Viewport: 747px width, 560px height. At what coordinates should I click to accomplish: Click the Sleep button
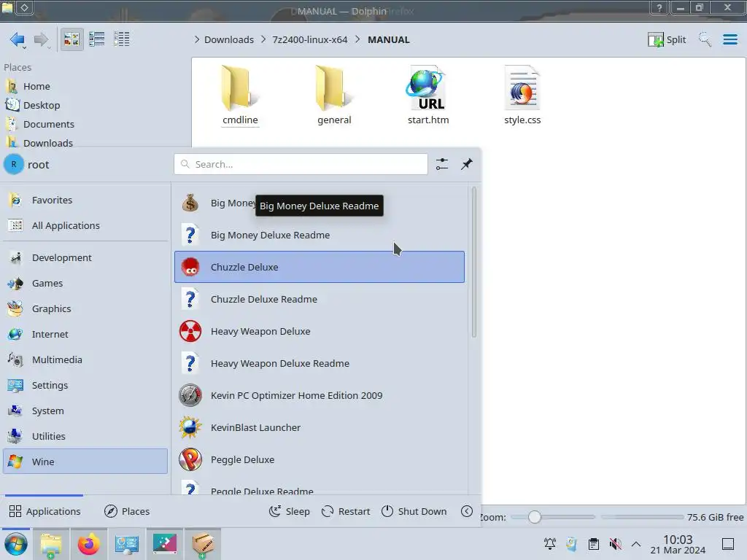pyautogui.click(x=289, y=511)
